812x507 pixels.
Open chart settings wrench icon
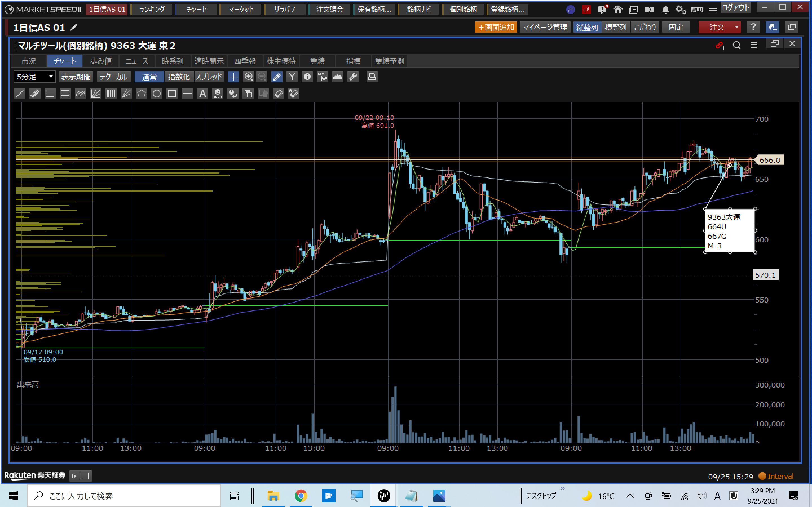coord(353,77)
